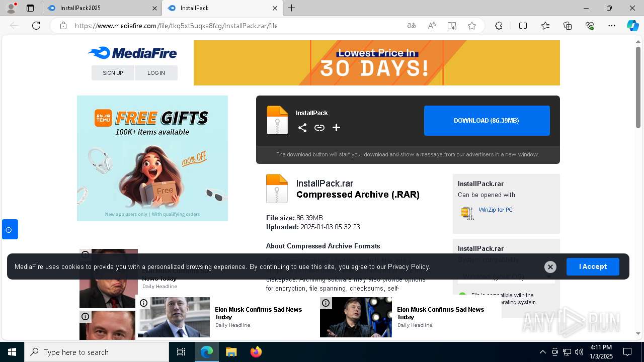The width and height of the screenshot is (644, 362).
Task: Click the LOG IN button
Action: point(156,73)
